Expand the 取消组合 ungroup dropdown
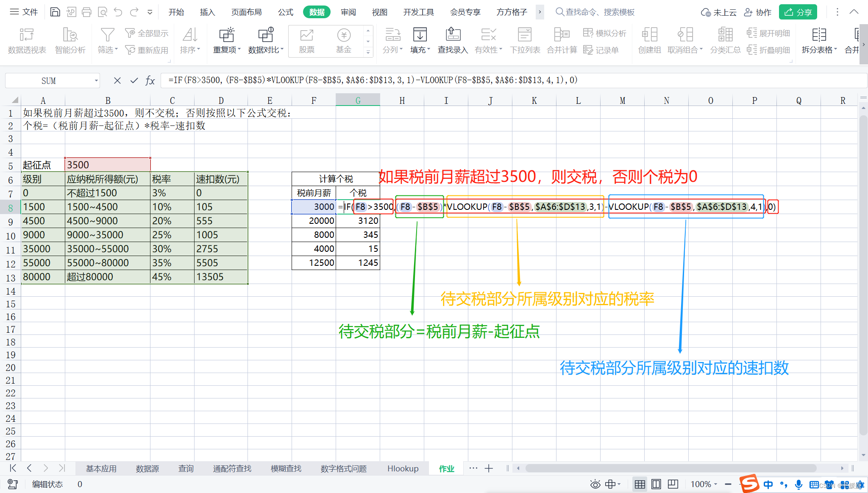The width and height of the screenshot is (868, 493). click(701, 49)
